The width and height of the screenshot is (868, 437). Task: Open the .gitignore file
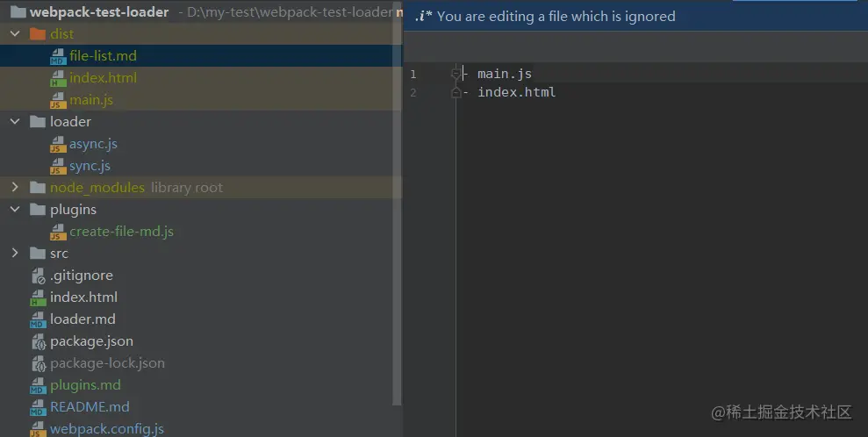click(82, 276)
